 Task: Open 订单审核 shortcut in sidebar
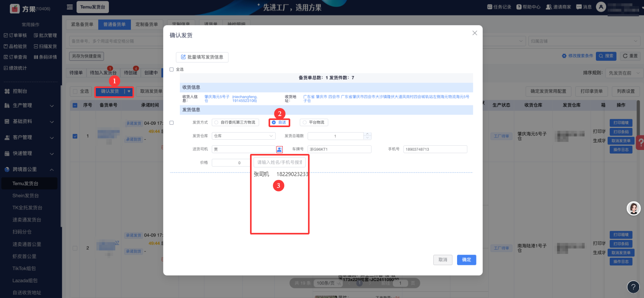pos(15,36)
